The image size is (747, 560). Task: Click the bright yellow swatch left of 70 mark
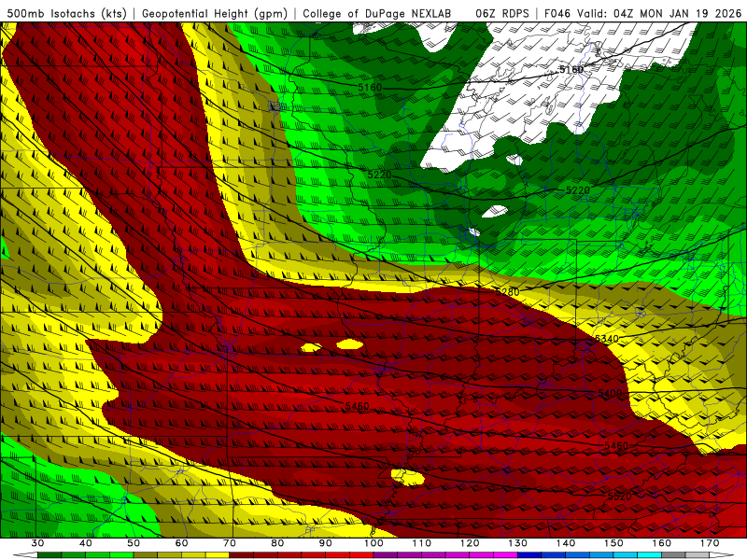coord(218,555)
